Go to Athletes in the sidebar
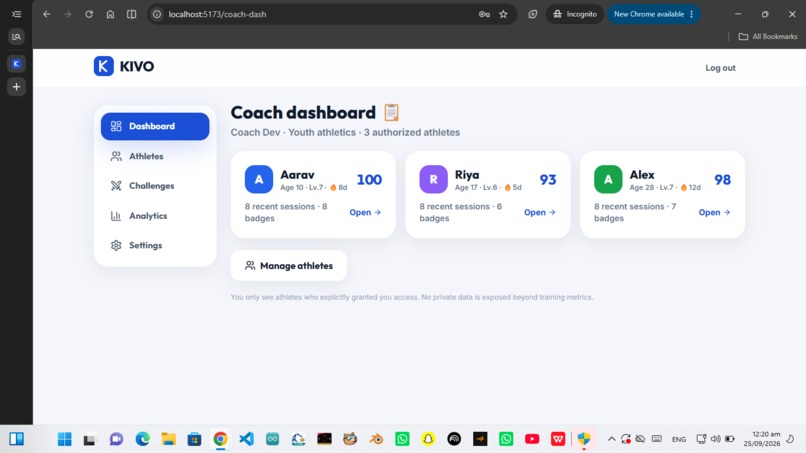Viewport: 806px width, 453px height. (155, 156)
